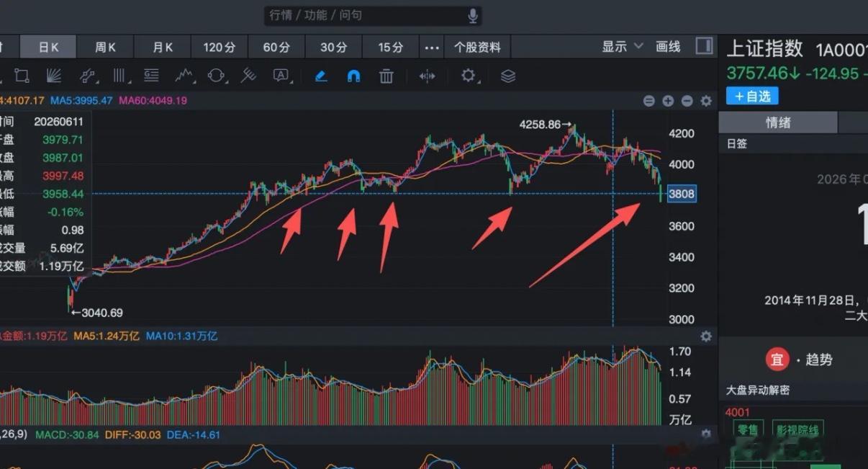Select the rectangle drawing tool

(22, 76)
